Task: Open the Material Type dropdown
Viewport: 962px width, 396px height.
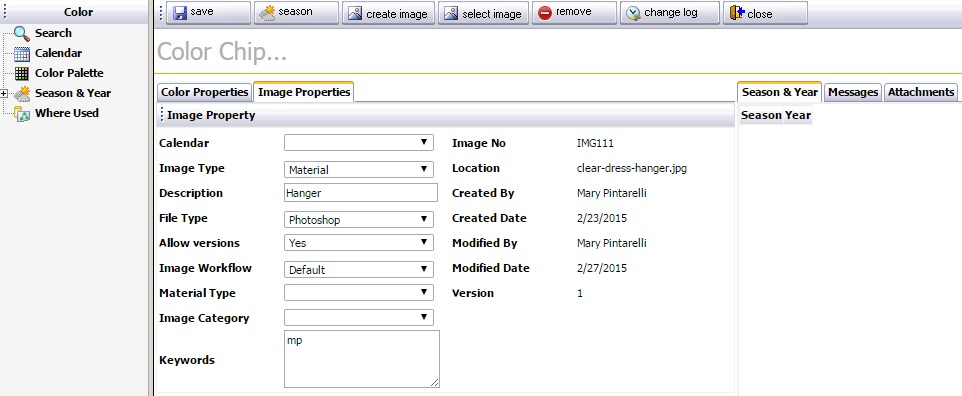Action: point(359,292)
